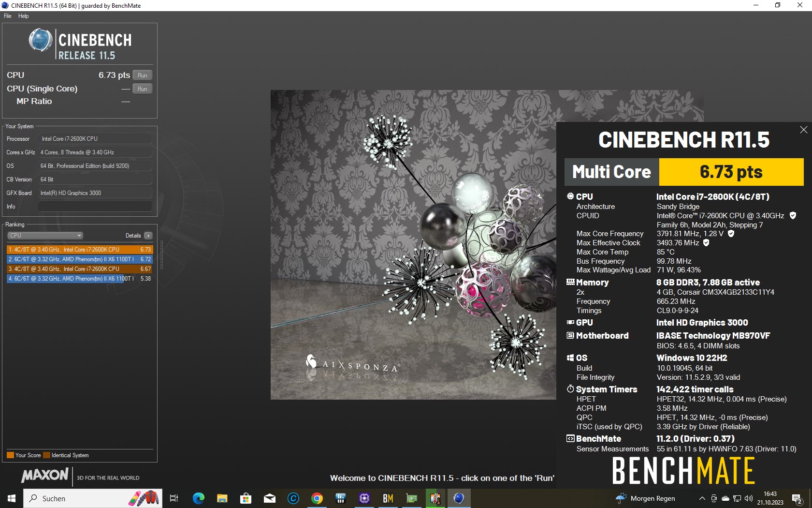Select ranking entry 2 AMD Phenom 6.72
Screen dimensions: 812x508
80,259
